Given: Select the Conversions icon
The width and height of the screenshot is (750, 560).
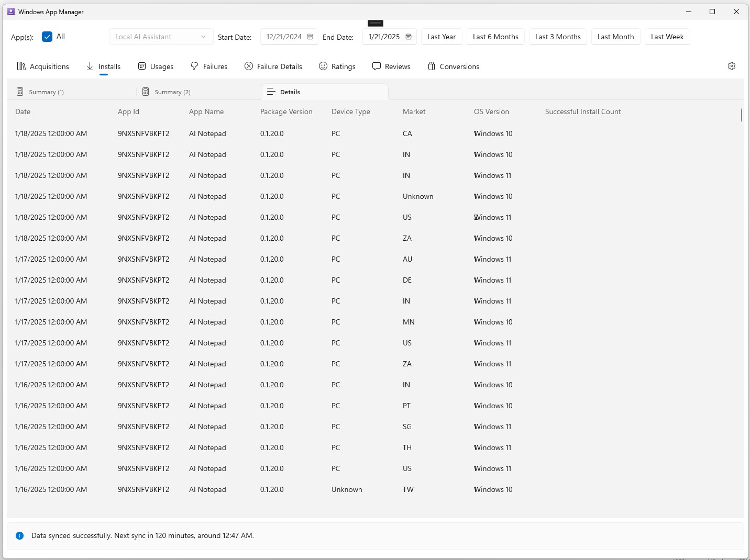Looking at the screenshot, I should tap(432, 66).
